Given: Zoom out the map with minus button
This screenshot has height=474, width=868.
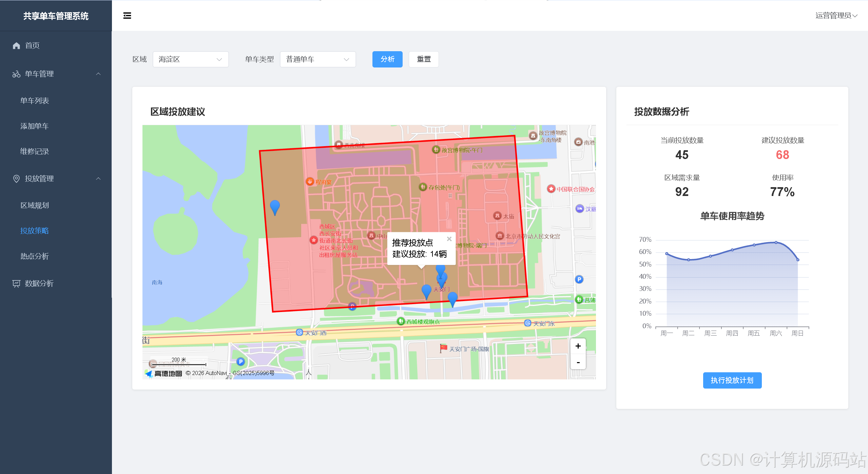Looking at the screenshot, I should pos(578,362).
